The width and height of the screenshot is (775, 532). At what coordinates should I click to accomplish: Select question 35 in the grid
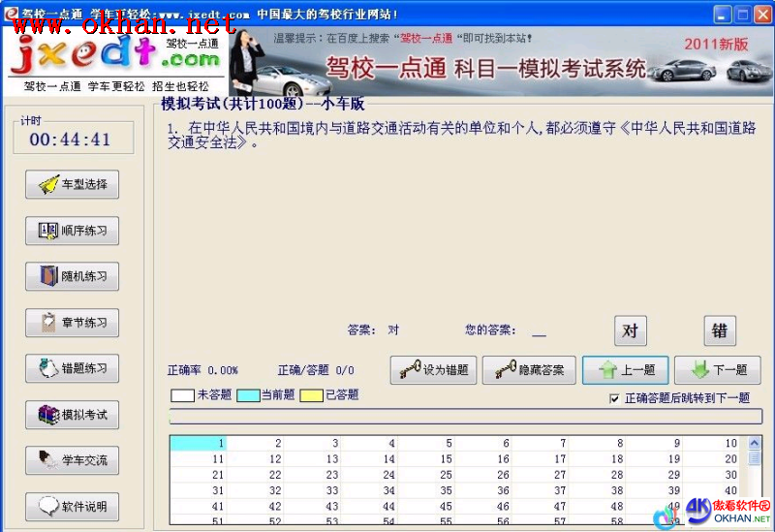pyautogui.click(x=426, y=491)
